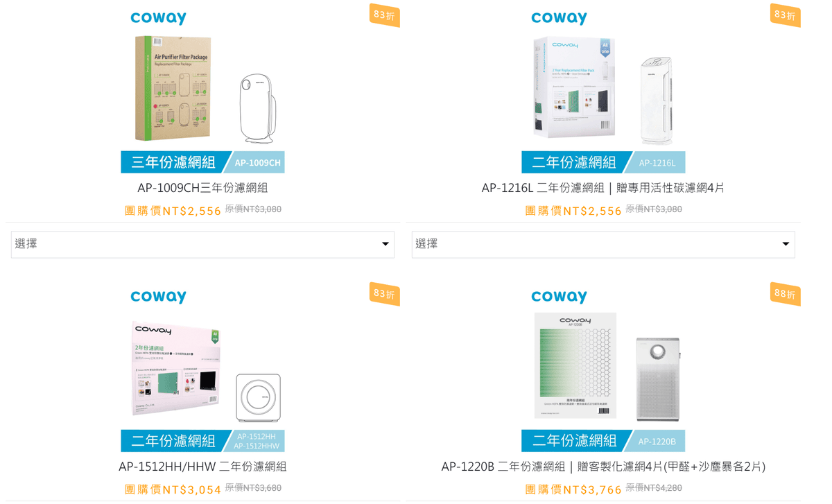This screenshot has height=504, width=832.
Task: Open the 選擇 dropdown under AP-1009CH
Action: (202, 244)
